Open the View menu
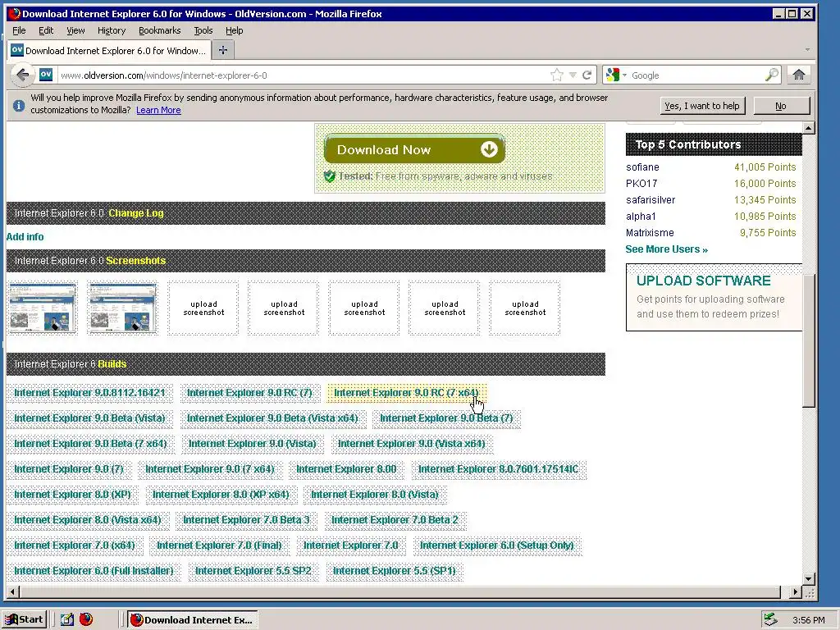 click(x=75, y=30)
